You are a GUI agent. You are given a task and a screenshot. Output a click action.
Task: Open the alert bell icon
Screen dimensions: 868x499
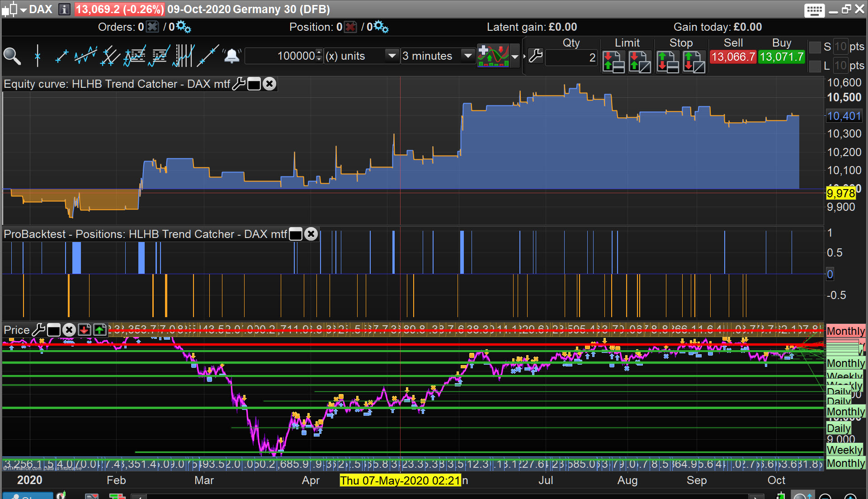coord(231,56)
